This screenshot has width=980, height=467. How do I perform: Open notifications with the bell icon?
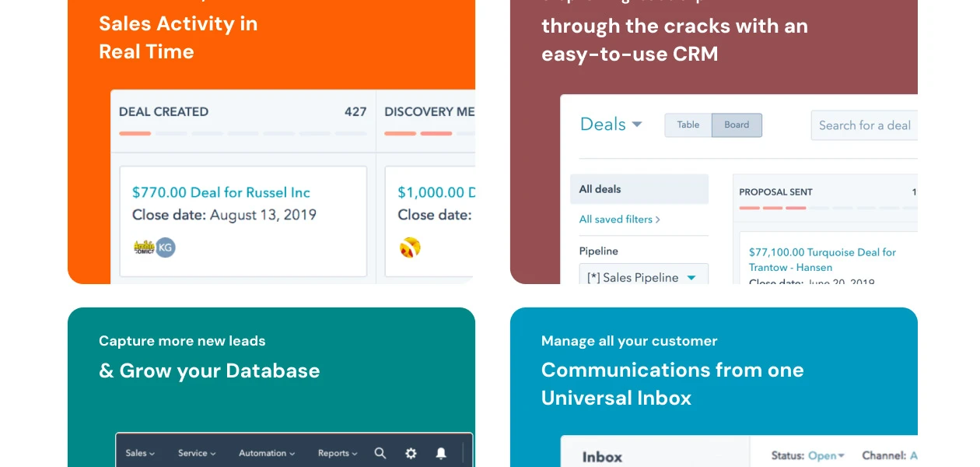pos(441,453)
